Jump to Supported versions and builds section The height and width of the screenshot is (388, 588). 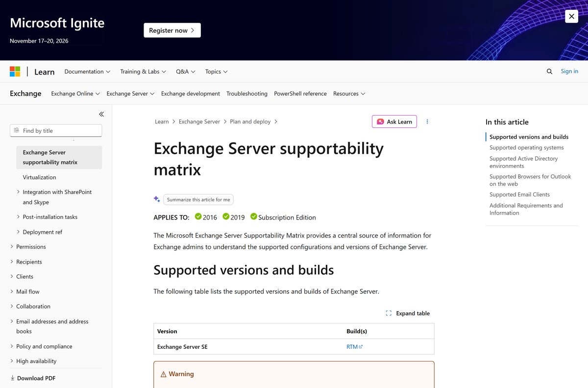point(529,137)
